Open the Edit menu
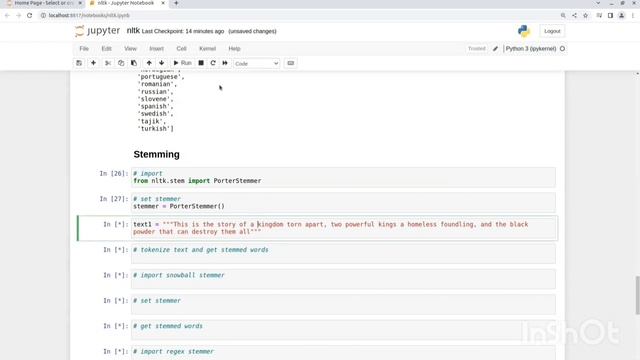The image size is (640, 360). click(x=107, y=49)
